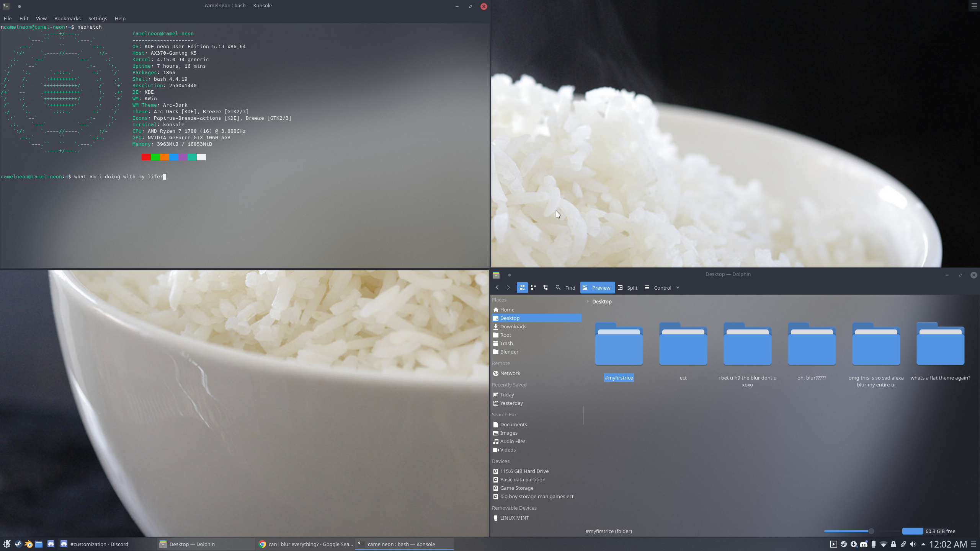The image size is (980, 551).
Task: Open WiFi network tray icon
Action: point(884,544)
